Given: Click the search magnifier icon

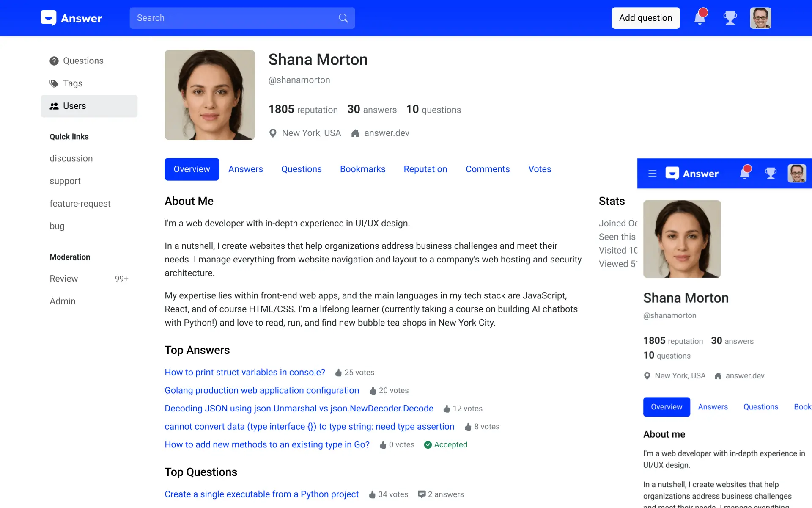Looking at the screenshot, I should pos(343,18).
